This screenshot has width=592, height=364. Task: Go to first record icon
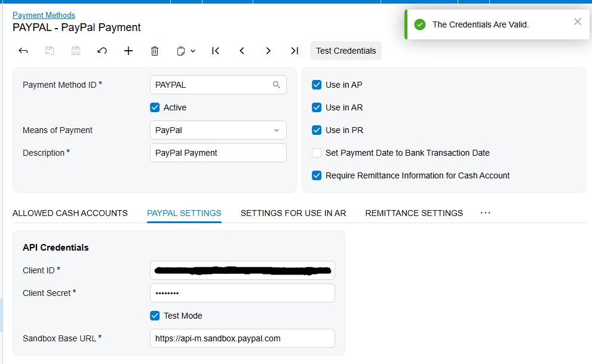(x=216, y=51)
